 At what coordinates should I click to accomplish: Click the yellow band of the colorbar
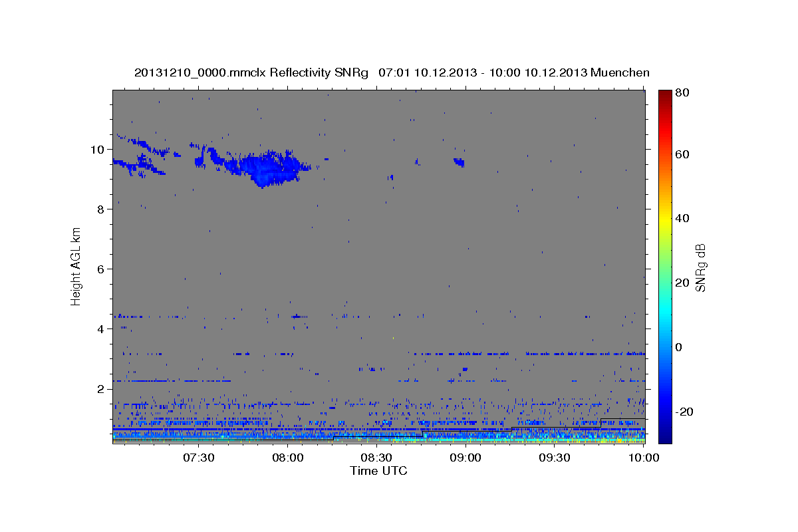664,218
